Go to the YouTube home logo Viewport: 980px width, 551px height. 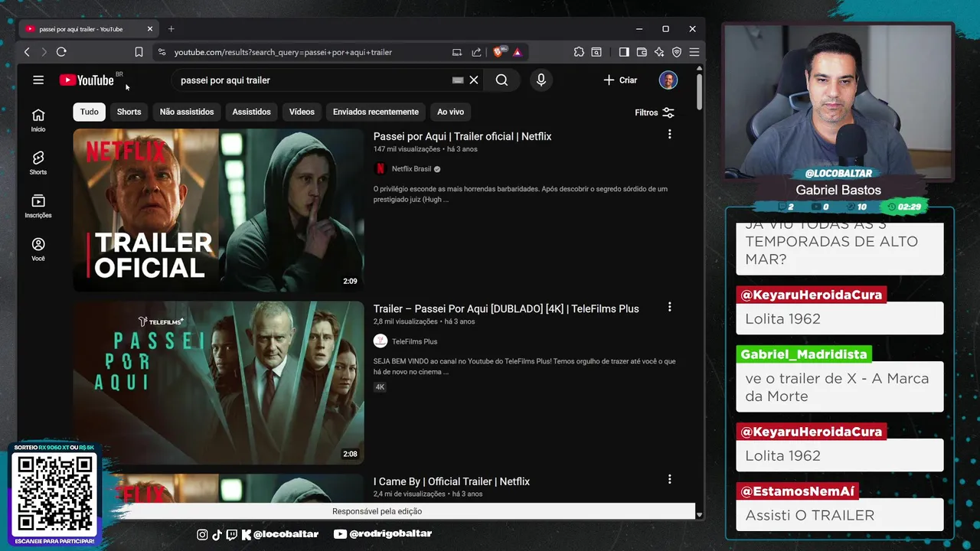[x=87, y=80]
